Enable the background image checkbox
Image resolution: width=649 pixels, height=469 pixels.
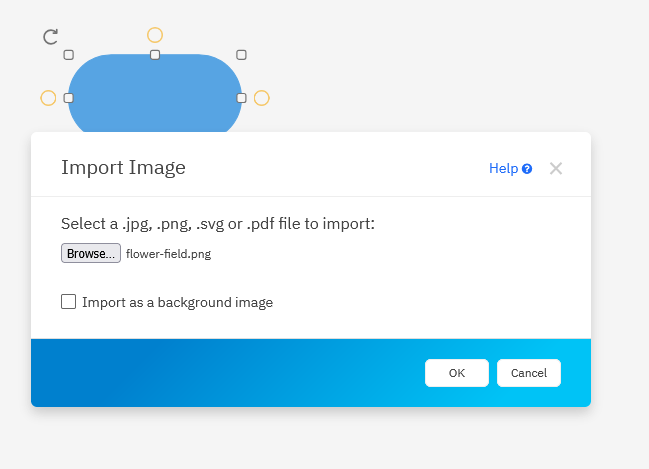click(69, 301)
